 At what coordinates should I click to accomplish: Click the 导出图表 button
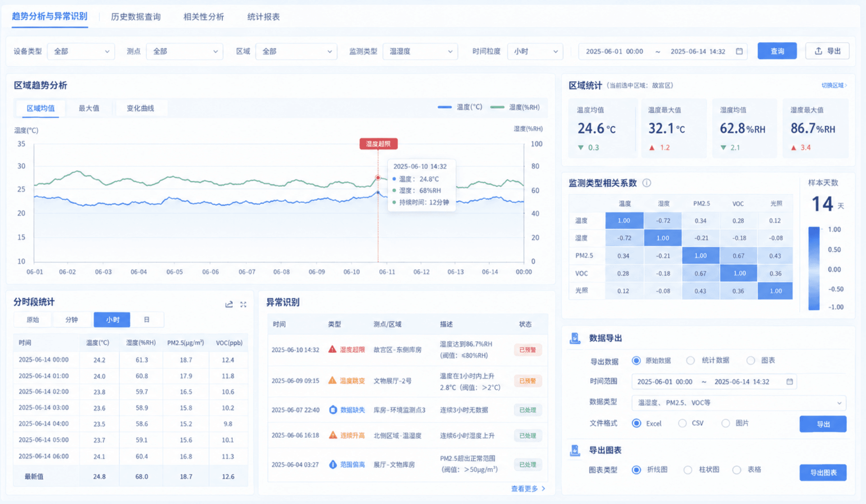click(823, 472)
